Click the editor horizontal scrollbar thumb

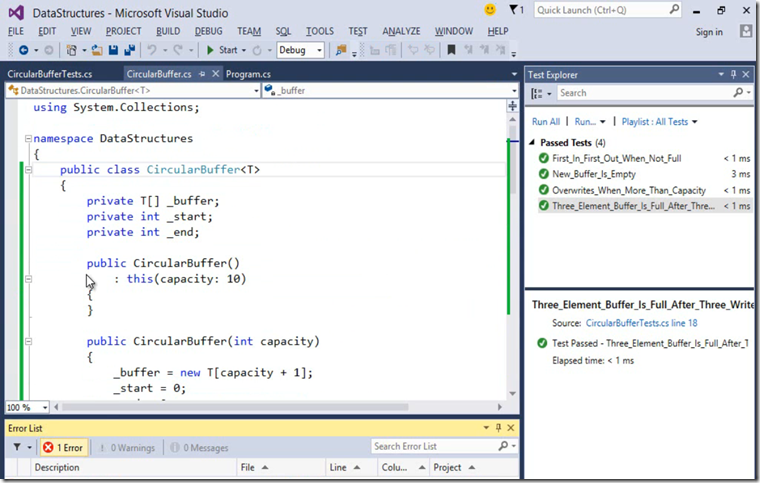[x=235, y=407]
